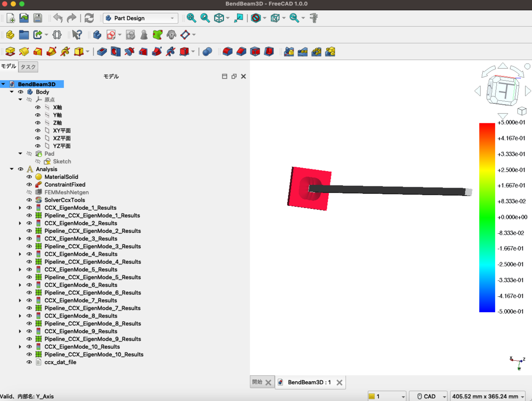Select the Additive Pipe tool

[x=51, y=51]
